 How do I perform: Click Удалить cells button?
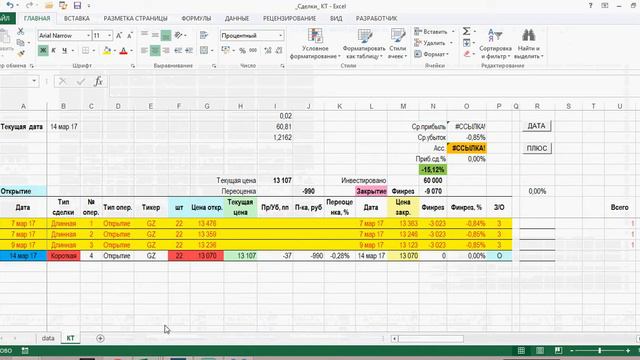[x=434, y=43]
